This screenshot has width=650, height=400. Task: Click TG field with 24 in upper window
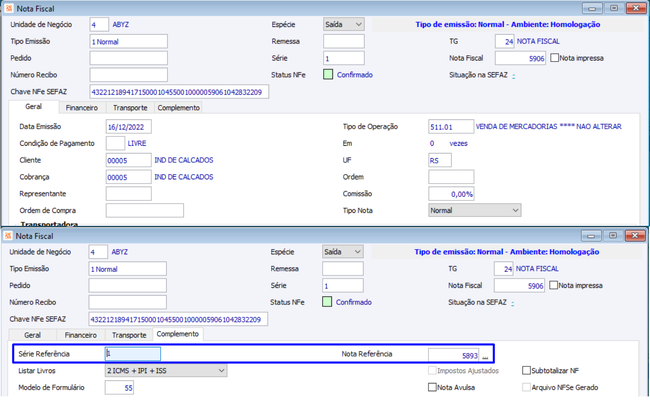point(504,41)
